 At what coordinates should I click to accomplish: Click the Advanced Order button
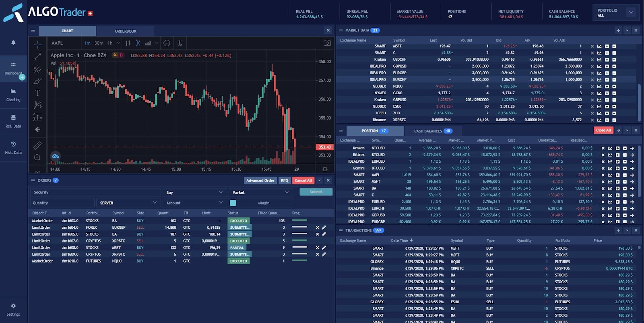click(x=260, y=180)
